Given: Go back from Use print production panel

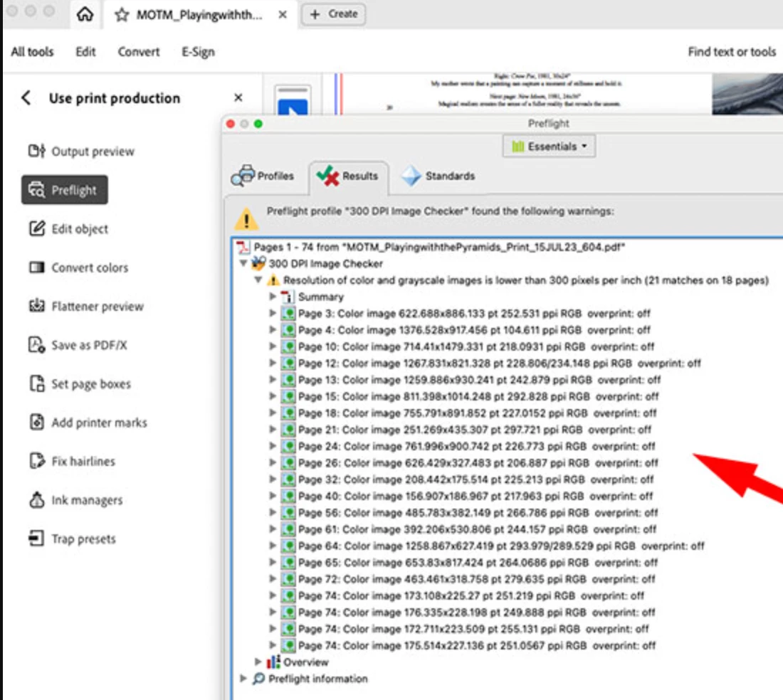Looking at the screenshot, I should point(26,97).
